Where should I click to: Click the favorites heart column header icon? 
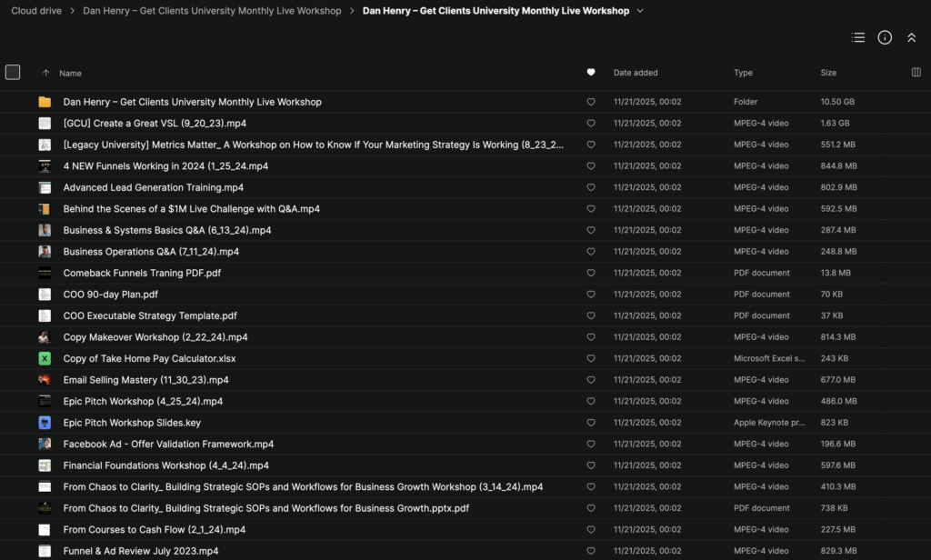coord(591,73)
